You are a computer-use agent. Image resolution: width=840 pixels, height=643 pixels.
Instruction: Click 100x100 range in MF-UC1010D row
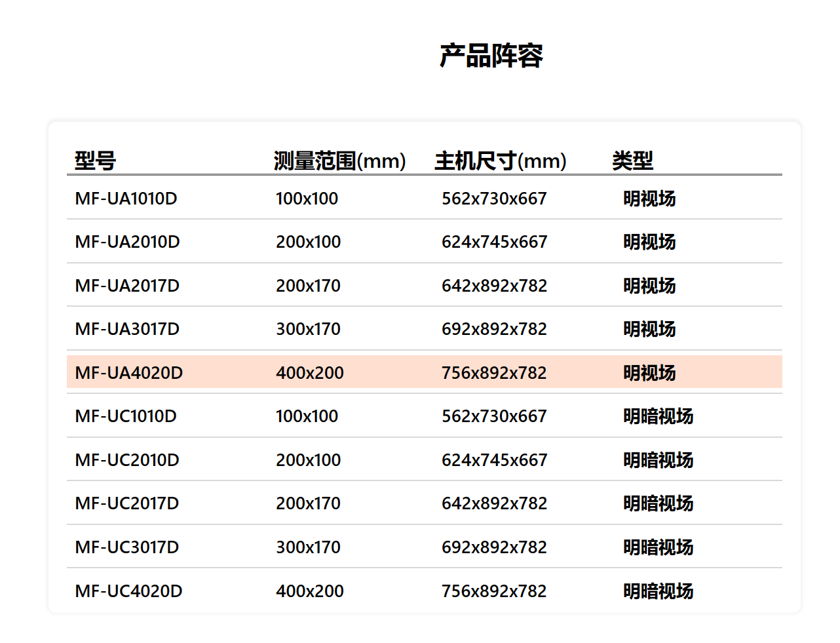(307, 416)
